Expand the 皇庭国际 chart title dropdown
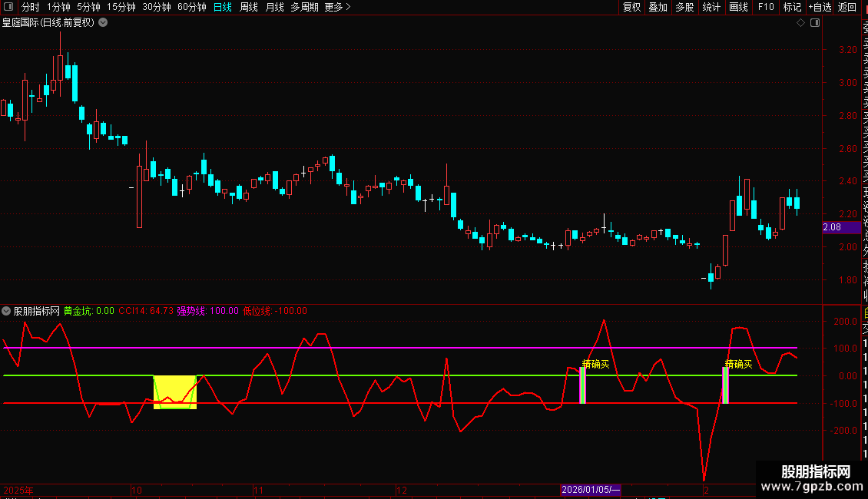 104,23
